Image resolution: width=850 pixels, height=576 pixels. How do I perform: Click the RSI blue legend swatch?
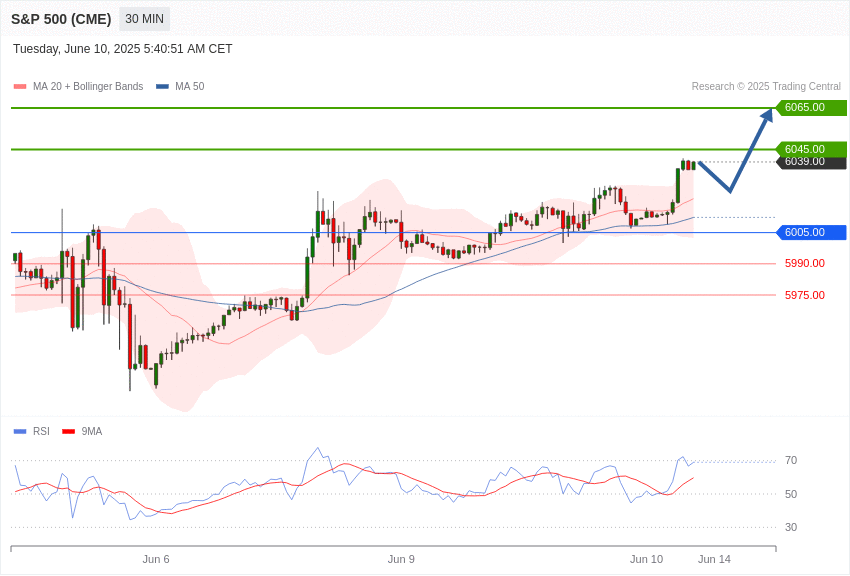tap(20, 432)
